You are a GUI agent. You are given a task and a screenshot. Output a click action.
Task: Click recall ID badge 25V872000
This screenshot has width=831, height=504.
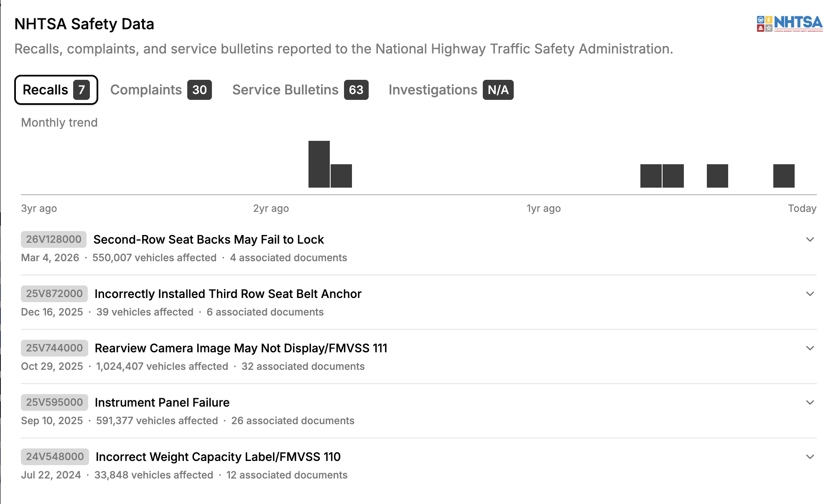[x=54, y=294]
